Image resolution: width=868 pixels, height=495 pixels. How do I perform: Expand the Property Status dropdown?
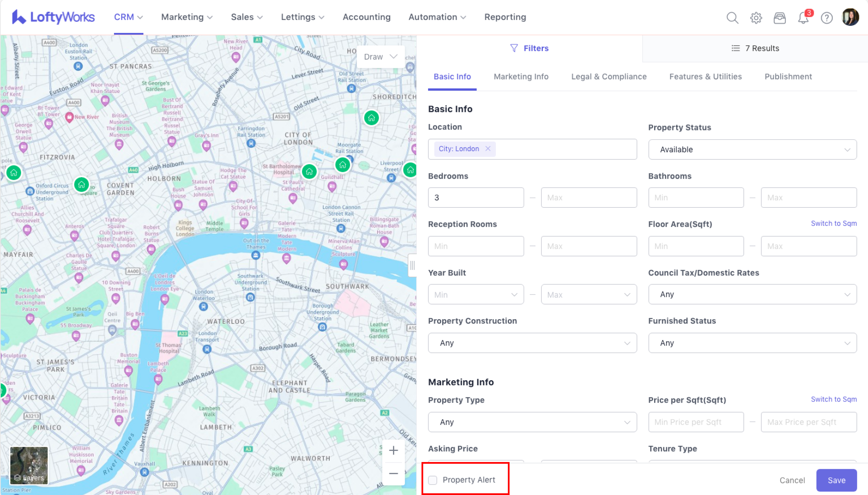click(752, 149)
